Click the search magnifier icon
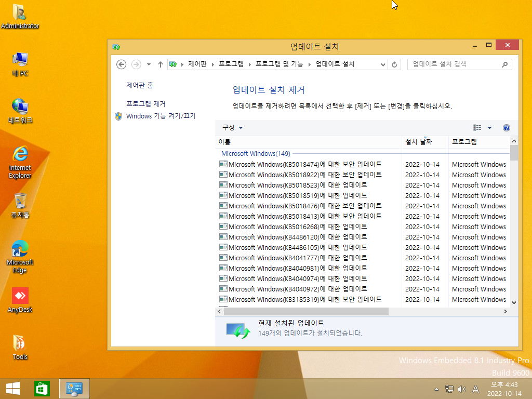The width and height of the screenshot is (532, 399). click(505, 64)
